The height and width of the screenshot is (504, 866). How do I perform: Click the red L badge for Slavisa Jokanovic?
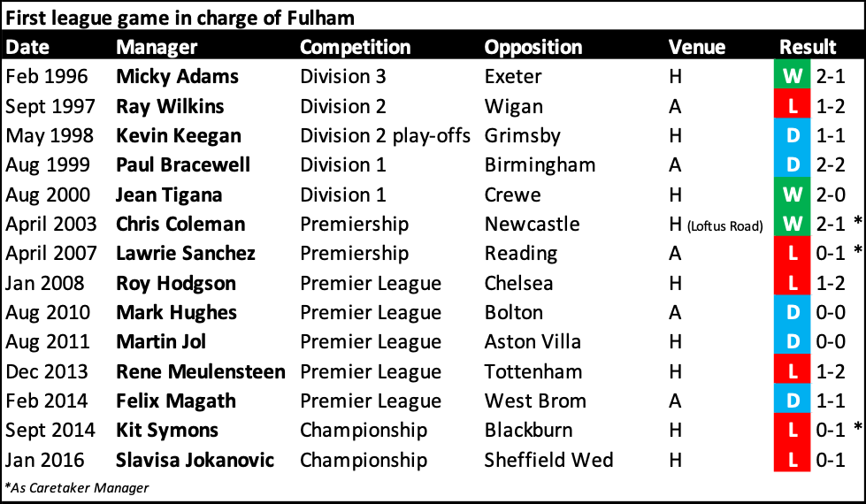coord(793,460)
